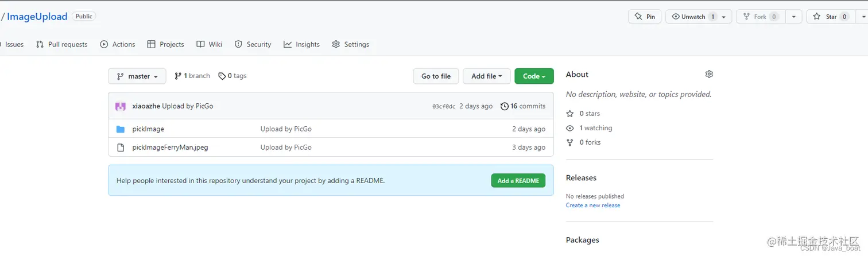Switch to the Actions tab
The width and height of the screenshot is (868, 256).
pos(118,44)
